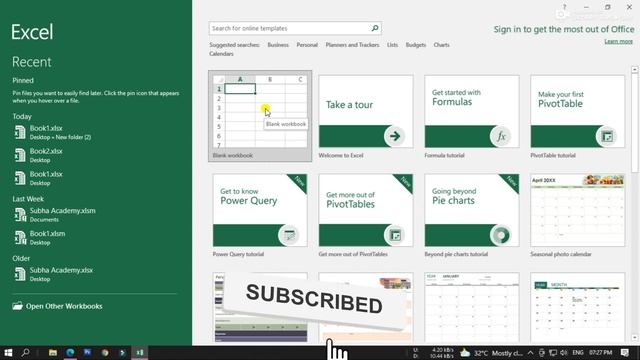Screen dimensions: 640x360
Task: Click the Learn more link
Action: 618,42
